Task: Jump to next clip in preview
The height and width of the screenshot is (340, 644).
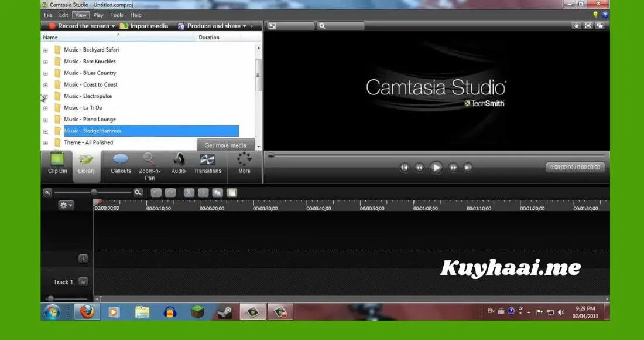Action: 467,167
